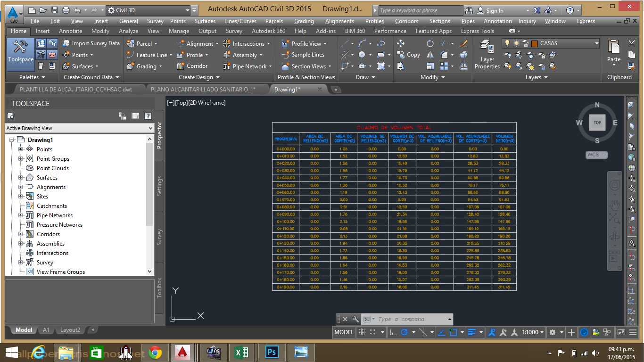This screenshot has width=644, height=362.
Task: Open the workspace switching gear
Action: point(553,332)
